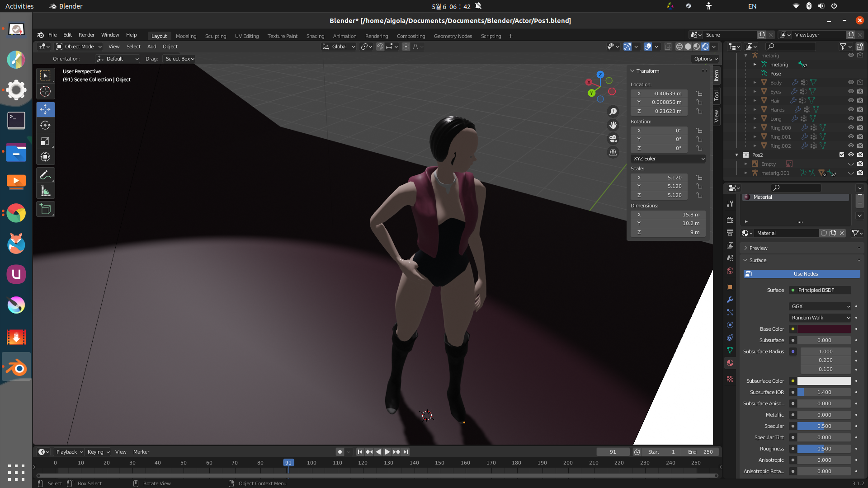This screenshot has width=868, height=488.
Task: Expand the Body object tree row
Action: pos(755,83)
